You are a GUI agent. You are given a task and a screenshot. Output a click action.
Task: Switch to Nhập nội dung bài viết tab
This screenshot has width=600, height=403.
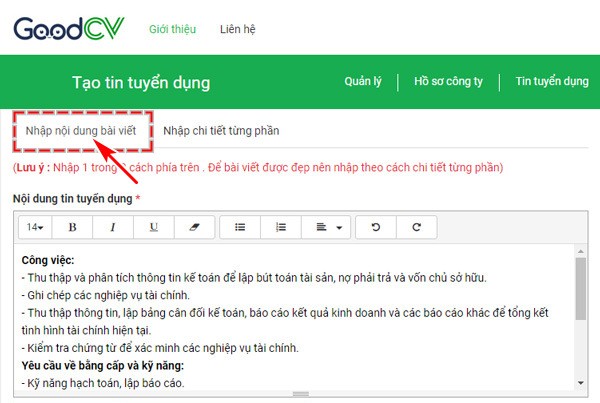click(x=81, y=131)
